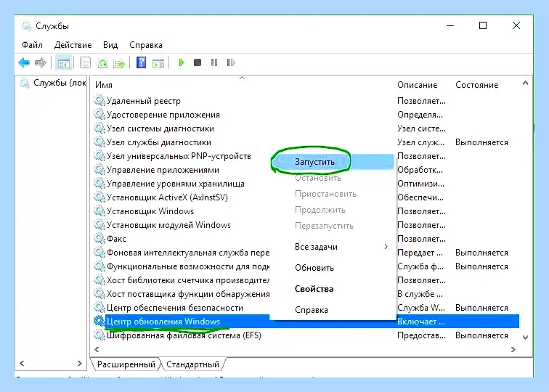
Task: Switch to the Стандартный tab
Action: [192, 364]
